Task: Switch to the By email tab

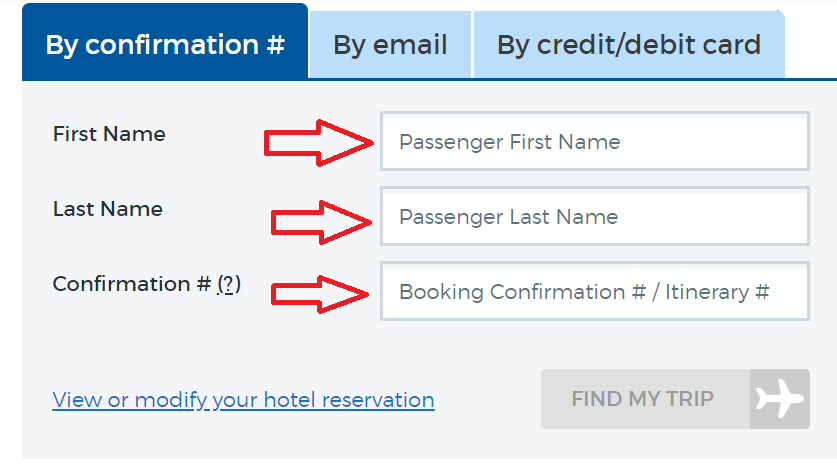Action: 390,45
